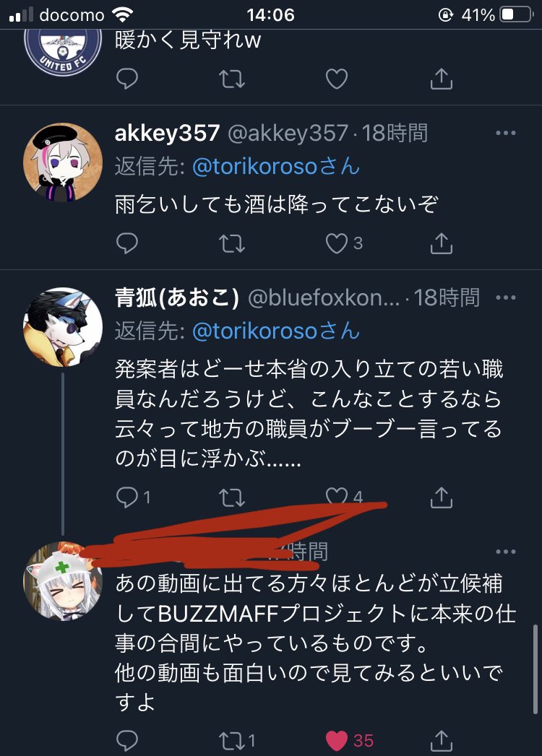542x756 pixels.
Task: Share the BUZZMAFF reply tweet
Action: pyautogui.click(x=441, y=741)
